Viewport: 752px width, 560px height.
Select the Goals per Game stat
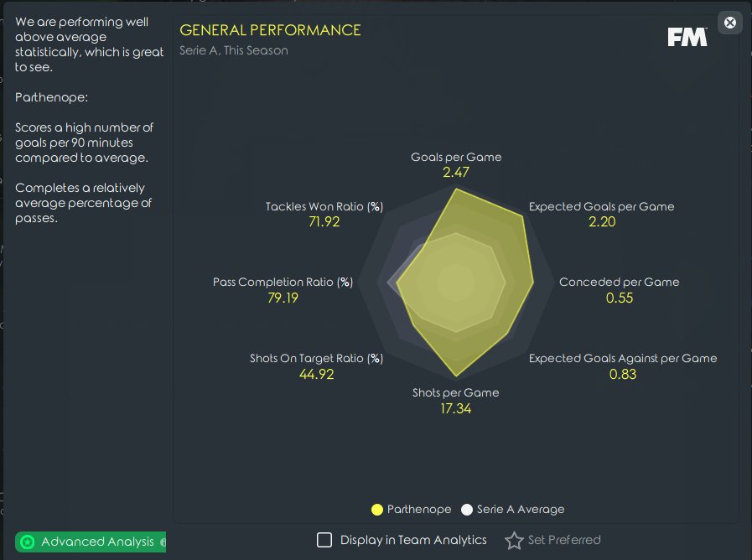[456, 164]
